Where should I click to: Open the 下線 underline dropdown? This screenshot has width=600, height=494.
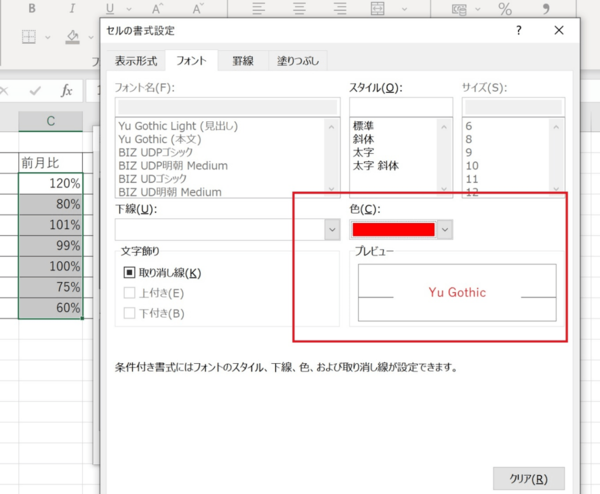(332, 229)
